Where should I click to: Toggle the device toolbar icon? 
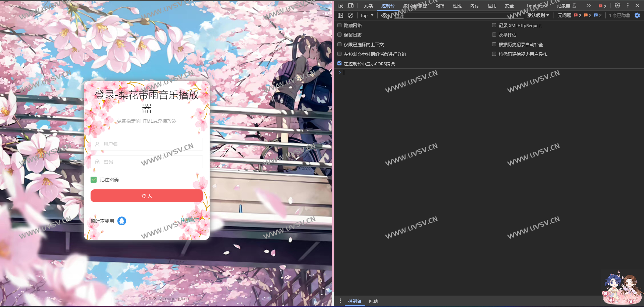pos(351,6)
